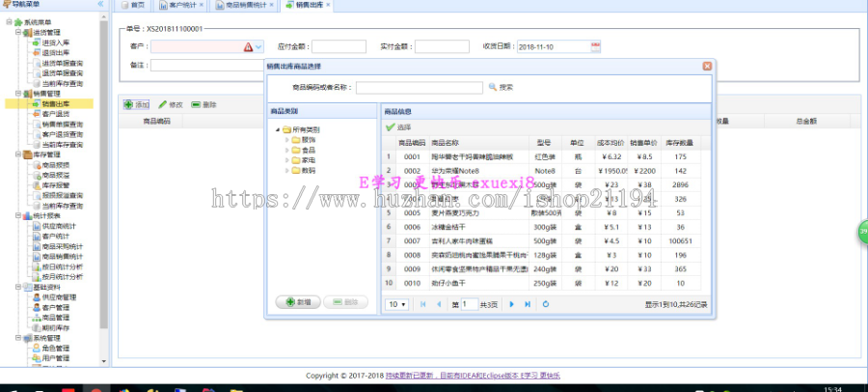Click the 修改 button in the toolbar
The height and width of the screenshot is (392, 868).
(171, 104)
